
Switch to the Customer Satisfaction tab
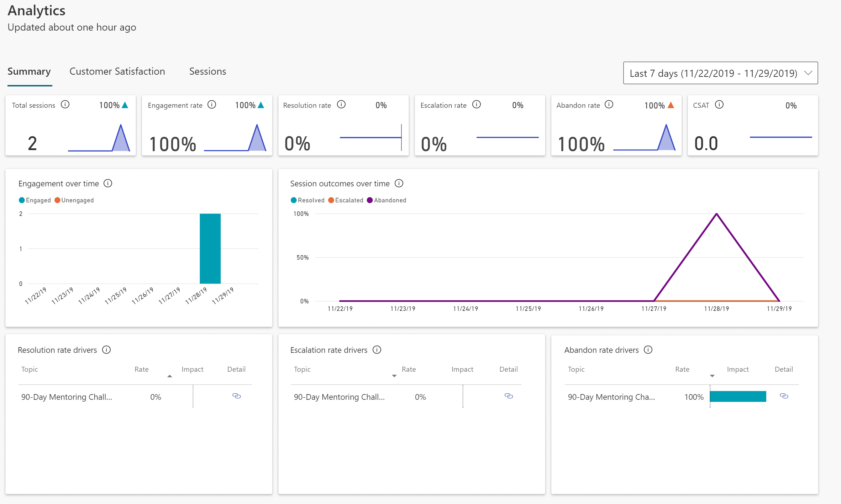tap(117, 71)
